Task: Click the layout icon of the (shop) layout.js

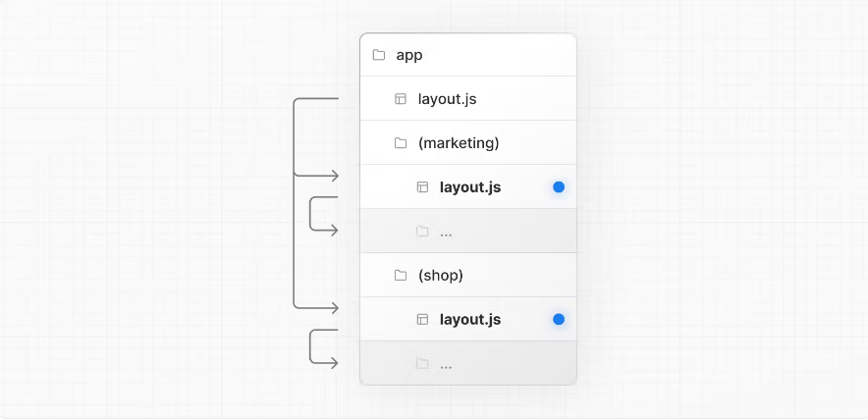Action: click(422, 319)
